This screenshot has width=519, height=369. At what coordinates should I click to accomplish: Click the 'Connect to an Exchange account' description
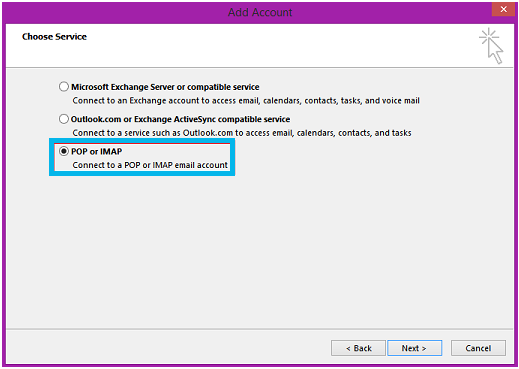pos(246,101)
